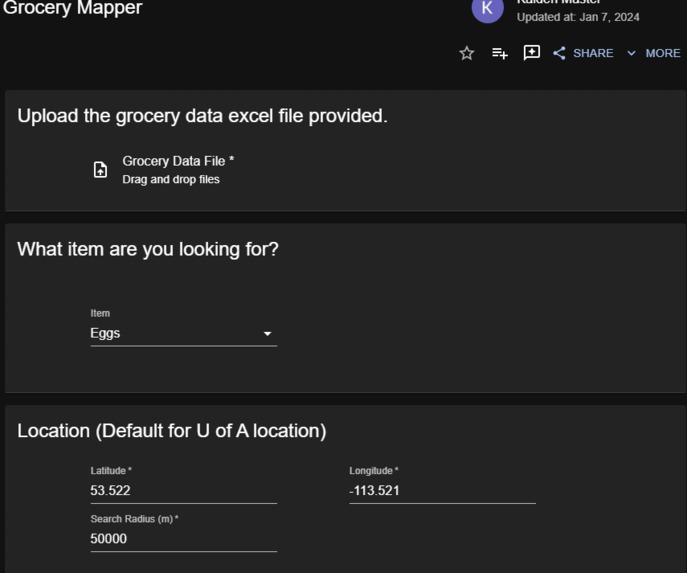Click 'Location (Default for U of A location)' heading
This screenshot has width=687, height=573.
click(x=172, y=431)
